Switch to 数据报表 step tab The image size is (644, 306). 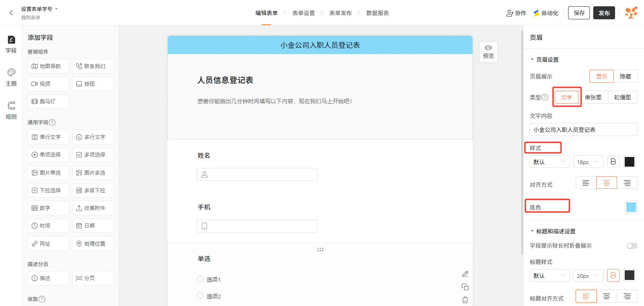coord(378,13)
